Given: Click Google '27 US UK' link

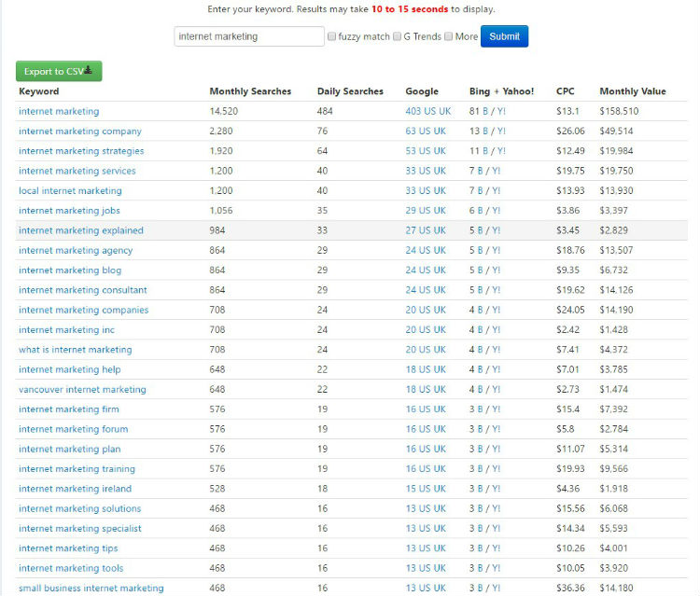Looking at the screenshot, I should click(x=426, y=230).
